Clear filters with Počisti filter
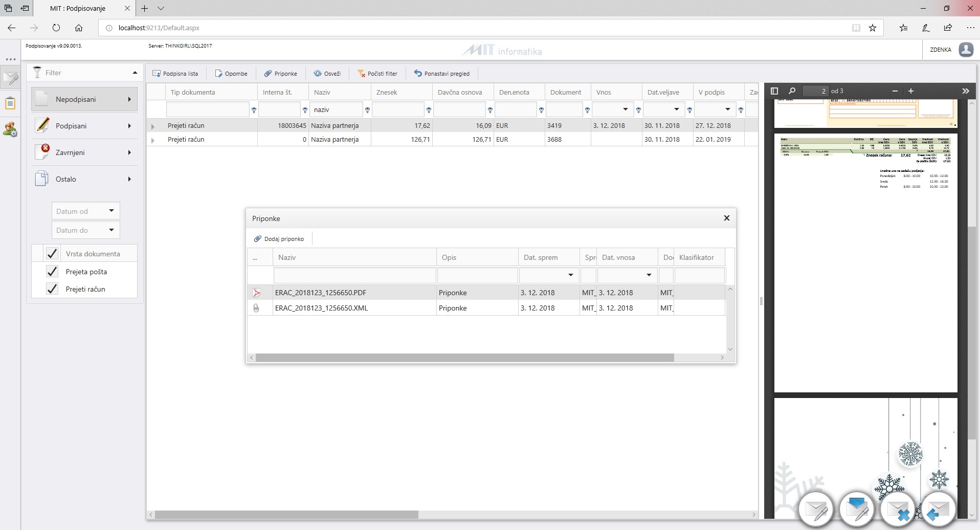This screenshot has height=530, width=980. [x=377, y=74]
